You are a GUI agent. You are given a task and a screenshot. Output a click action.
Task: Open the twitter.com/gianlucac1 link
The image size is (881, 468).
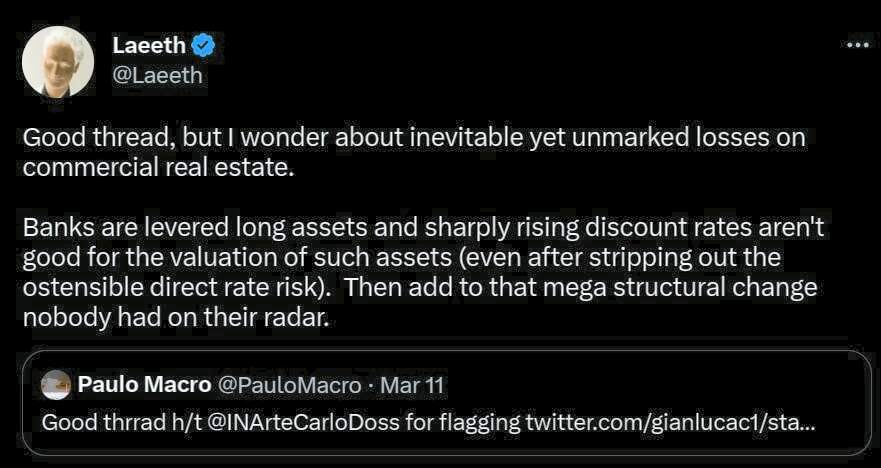pos(670,422)
